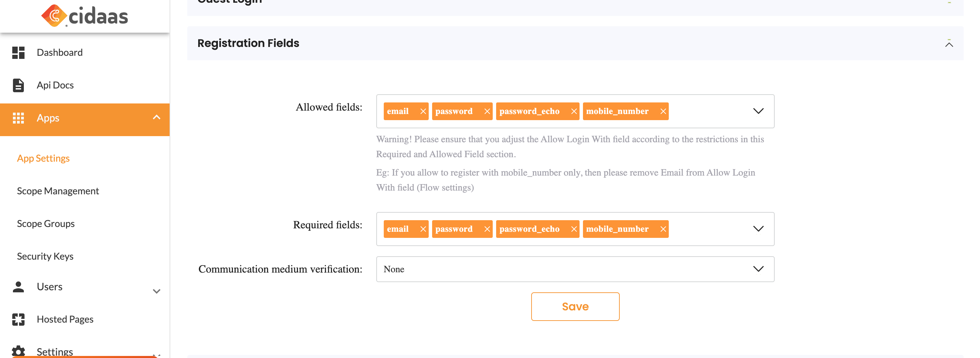The height and width of the screenshot is (358, 980).
Task: Click the Api Docs document icon
Action: click(x=18, y=85)
